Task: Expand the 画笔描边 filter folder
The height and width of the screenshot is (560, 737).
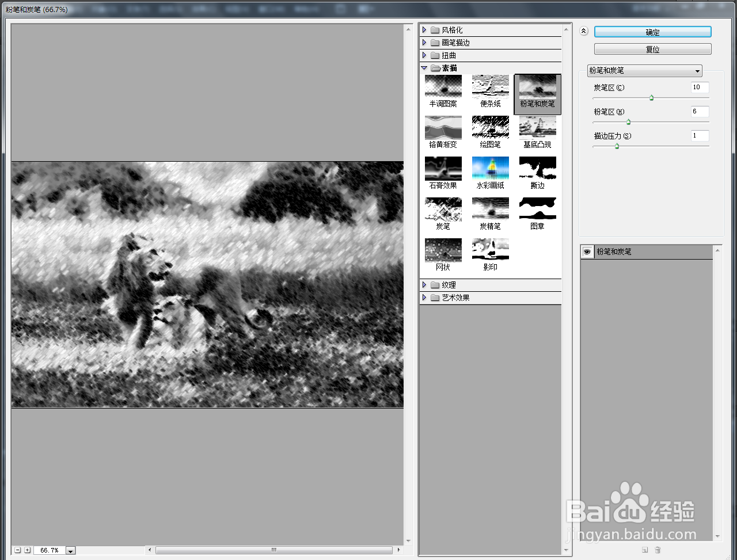Action: (424, 43)
